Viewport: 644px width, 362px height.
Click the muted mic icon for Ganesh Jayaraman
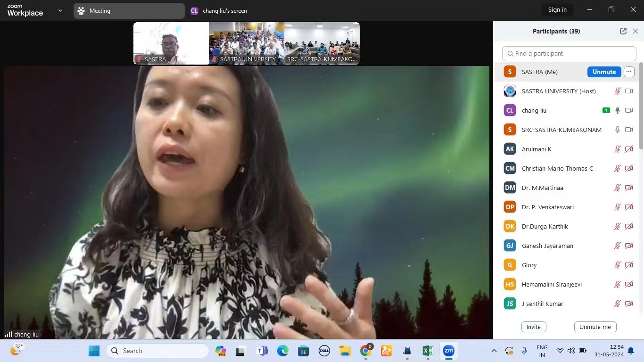click(x=618, y=246)
